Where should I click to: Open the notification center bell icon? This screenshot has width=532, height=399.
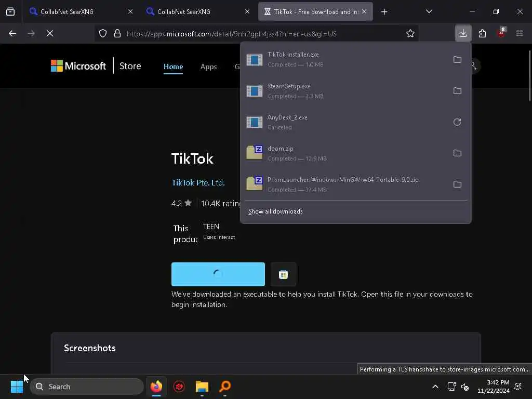click(x=518, y=387)
